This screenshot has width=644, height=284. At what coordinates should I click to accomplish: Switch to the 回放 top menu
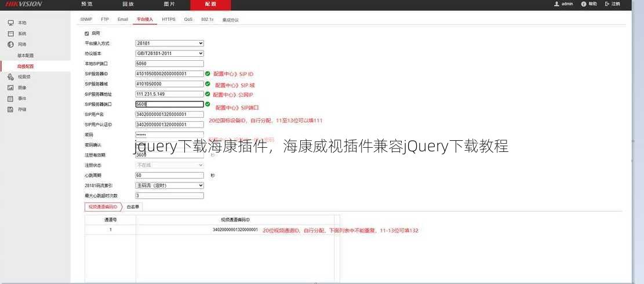128,4
